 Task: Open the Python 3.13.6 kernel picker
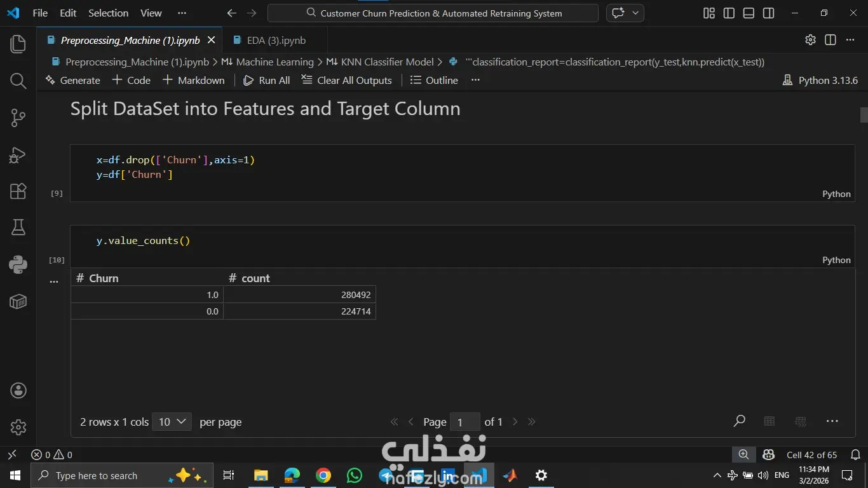click(x=820, y=80)
